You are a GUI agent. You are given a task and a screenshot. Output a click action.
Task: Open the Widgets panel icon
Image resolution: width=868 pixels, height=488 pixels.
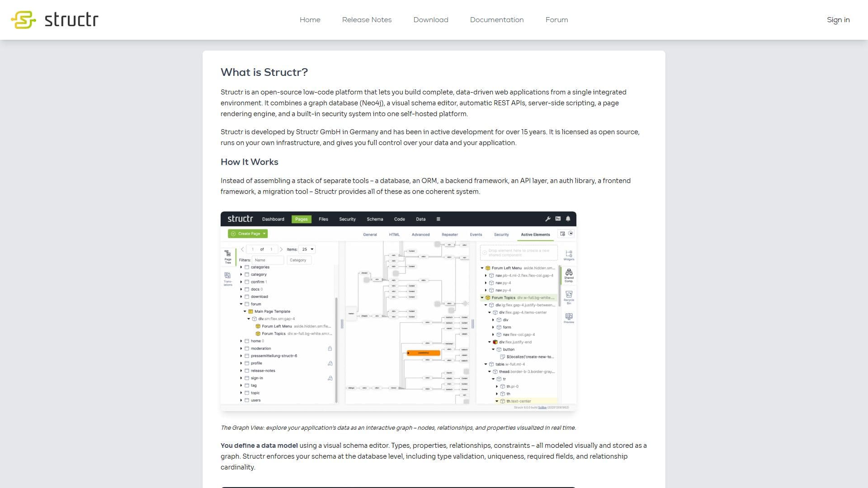(x=569, y=255)
